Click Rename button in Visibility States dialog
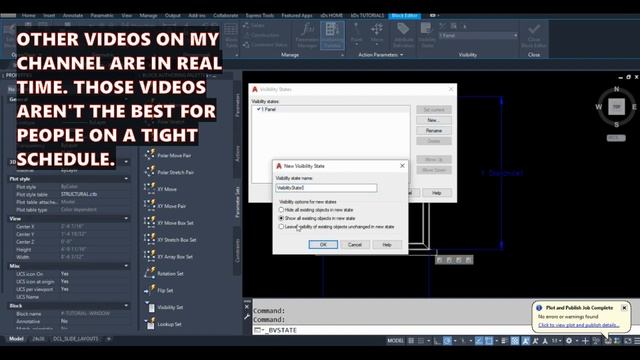 (x=434, y=131)
